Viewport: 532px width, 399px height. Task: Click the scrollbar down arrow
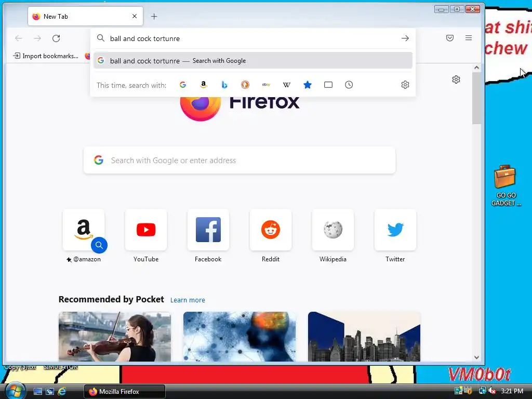(476, 357)
